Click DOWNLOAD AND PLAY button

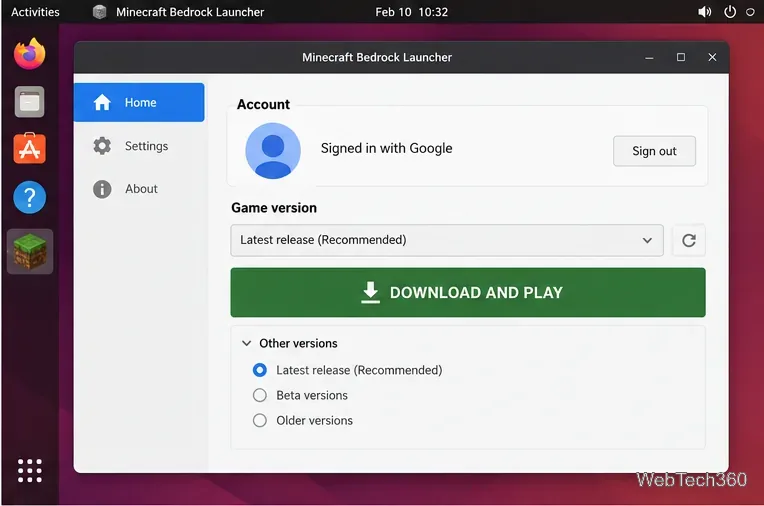[468, 292]
